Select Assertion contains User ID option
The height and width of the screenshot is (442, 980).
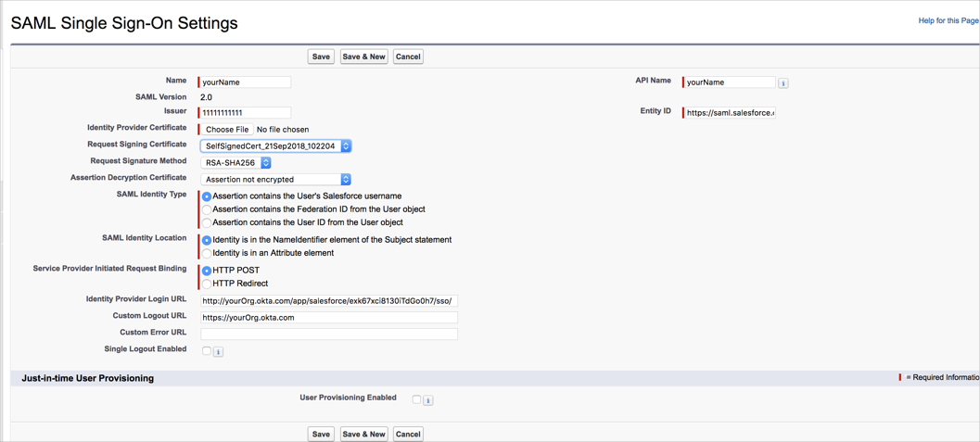pyautogui.click(x=208, y=222)
